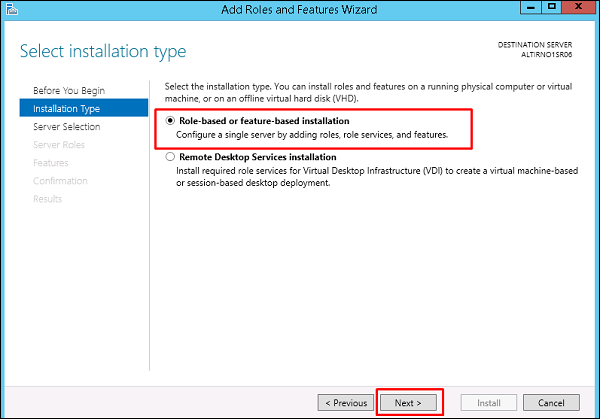Screen dimensions: 600x419
Task: Open the Features step in sidebar
Action: 50,163
